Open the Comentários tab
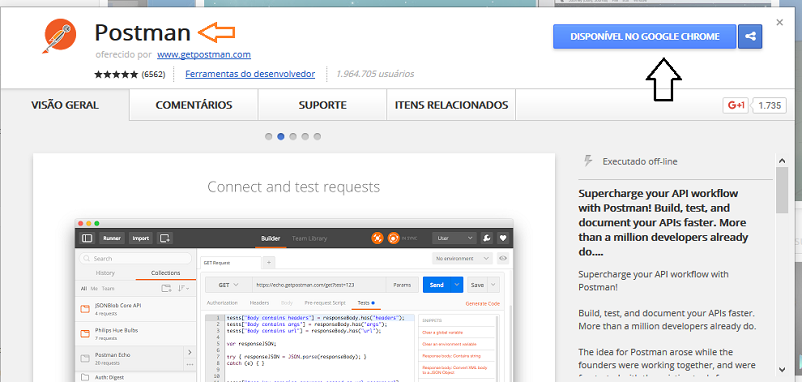The height and width of the screenshot is (382, 802). (x=194, y=105)
